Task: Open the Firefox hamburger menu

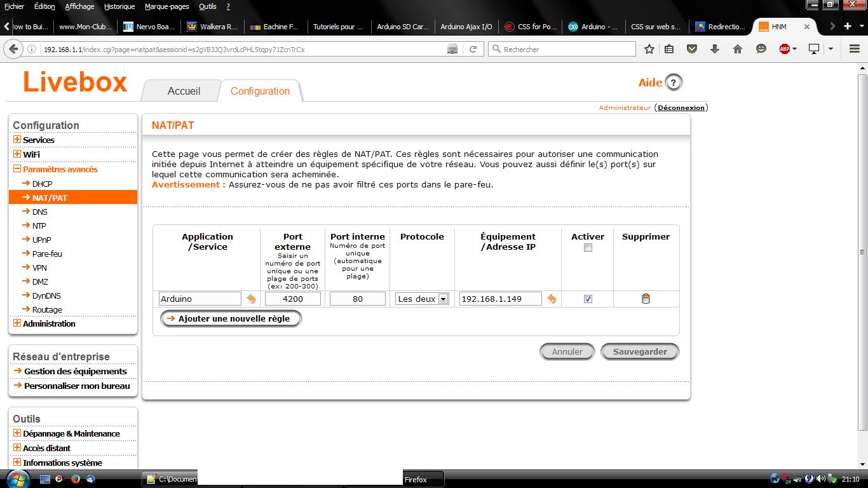Action: tap(855, 49)
